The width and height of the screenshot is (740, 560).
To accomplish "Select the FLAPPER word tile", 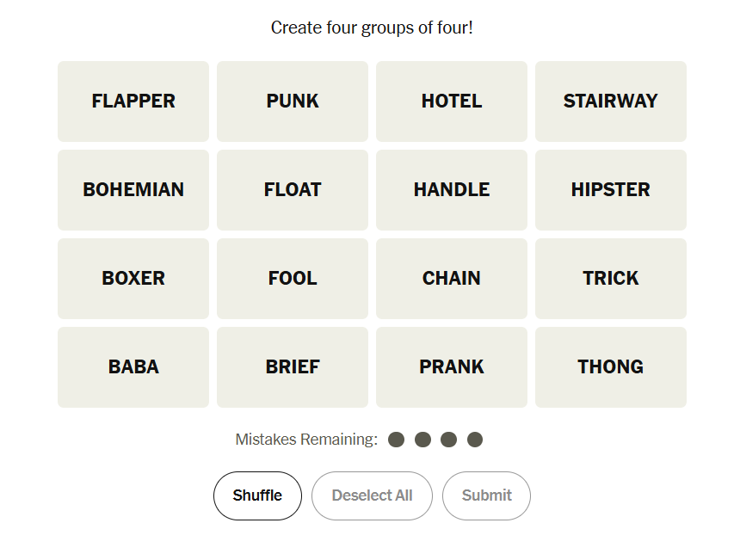I will pos(133,102).
